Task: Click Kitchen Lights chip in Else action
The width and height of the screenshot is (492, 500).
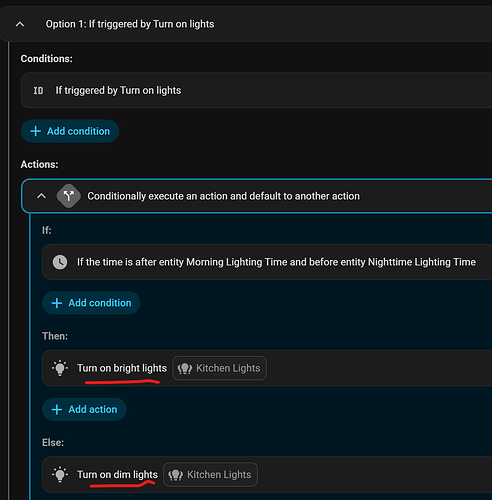Action: (210, 474)
